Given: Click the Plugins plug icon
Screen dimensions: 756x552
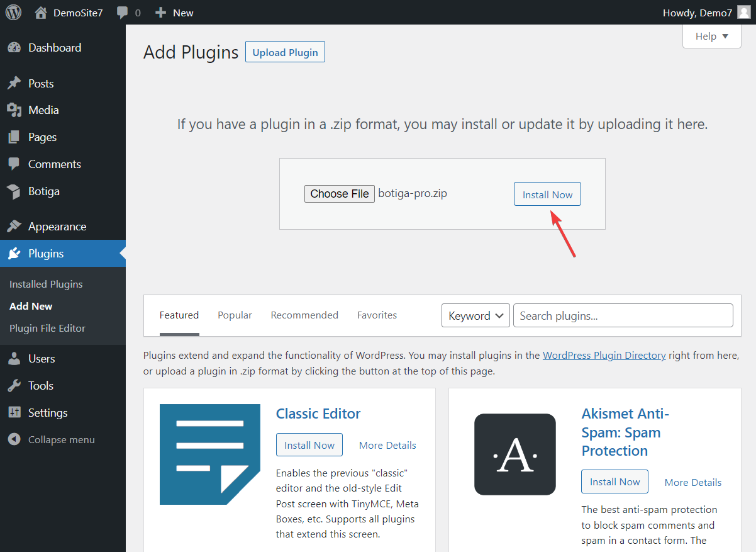Looking at the screenshot, I should tap(14, 254).
